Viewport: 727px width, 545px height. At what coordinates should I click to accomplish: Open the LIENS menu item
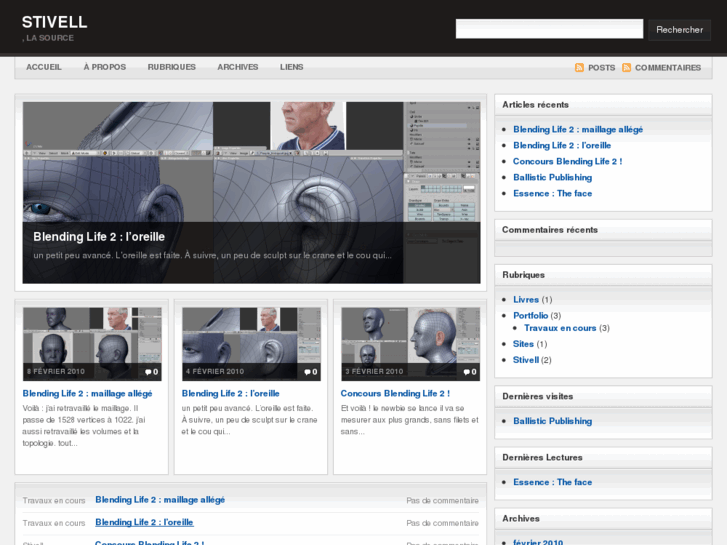[x=292, y=67]
